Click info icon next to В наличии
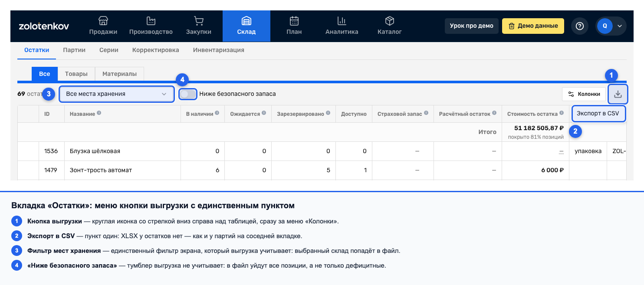644x285 pixels. pyautogui.click(x=217, y=113)
